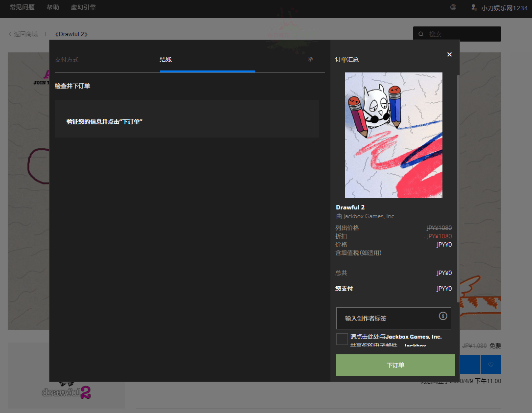
Task: Click the info icon in creator tag field
Action: [x=443, y=316]
